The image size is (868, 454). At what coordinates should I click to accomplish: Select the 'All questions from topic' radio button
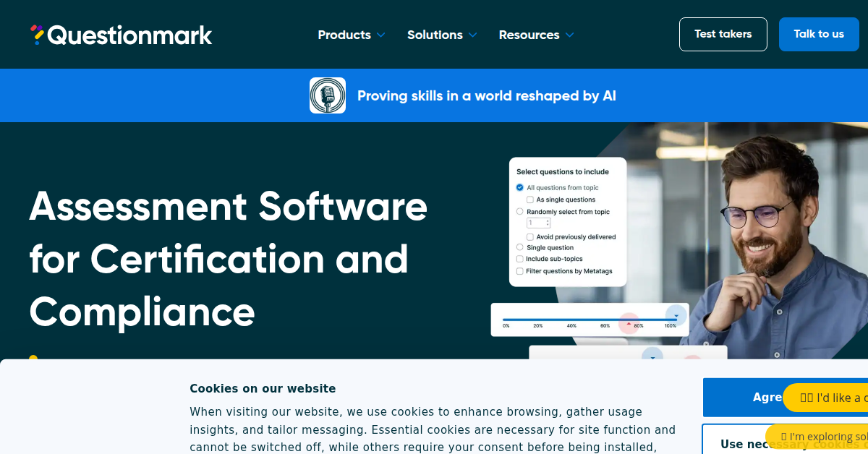[520, 188]
